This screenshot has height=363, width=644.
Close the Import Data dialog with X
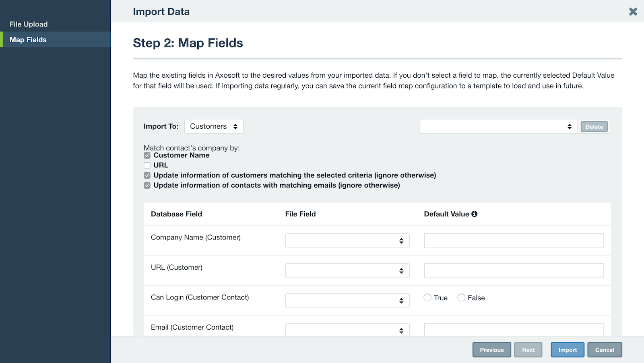[633, 12]
